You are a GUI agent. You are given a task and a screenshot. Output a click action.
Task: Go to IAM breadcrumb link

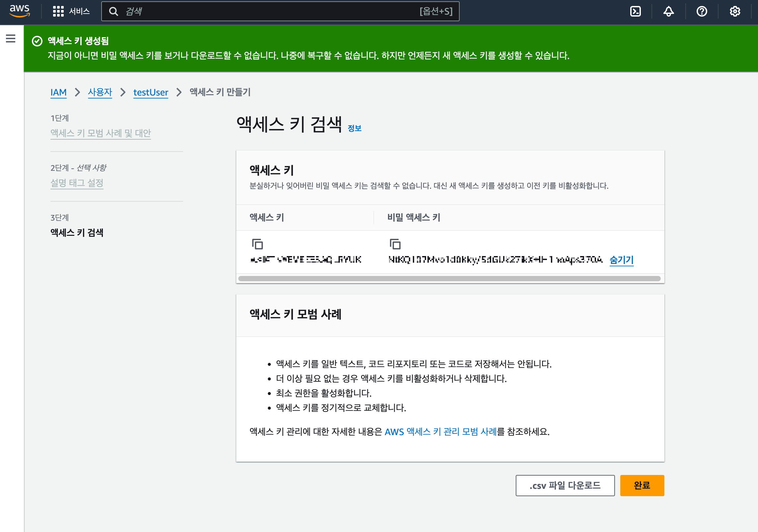58,92
